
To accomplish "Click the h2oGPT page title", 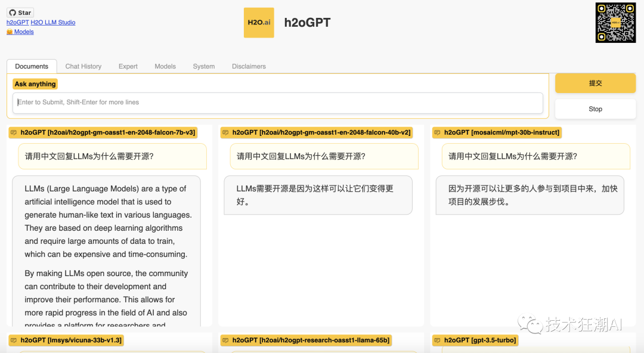I will (307, 23).
